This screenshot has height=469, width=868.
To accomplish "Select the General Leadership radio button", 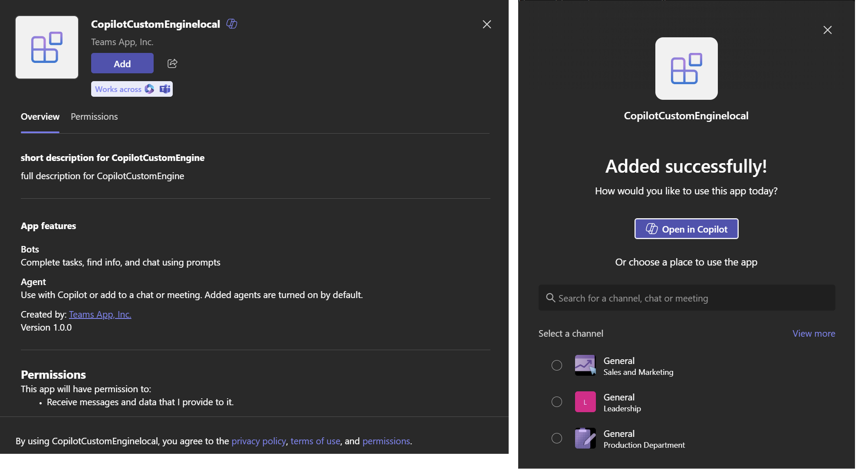I will [x=557, y=402].
